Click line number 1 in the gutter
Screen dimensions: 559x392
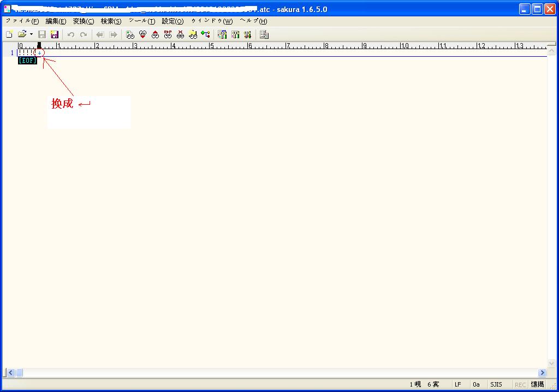pyautogui.click(x=12, y=53)
